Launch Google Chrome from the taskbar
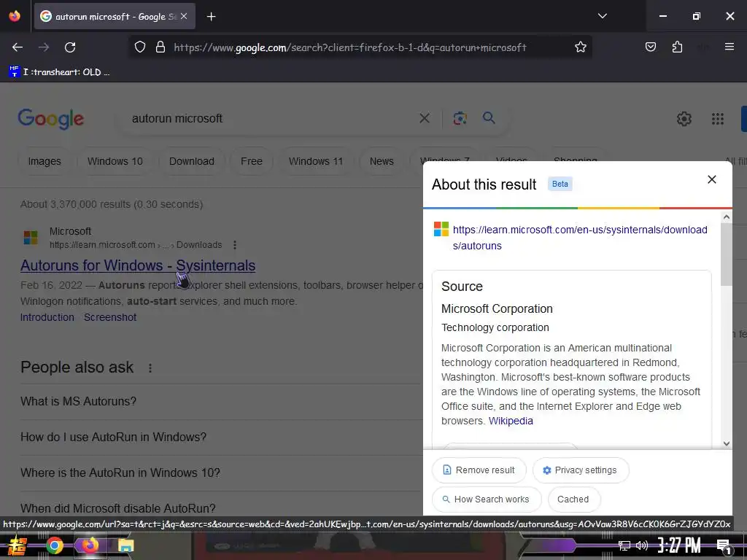747x560 pixels. point(54,545)
